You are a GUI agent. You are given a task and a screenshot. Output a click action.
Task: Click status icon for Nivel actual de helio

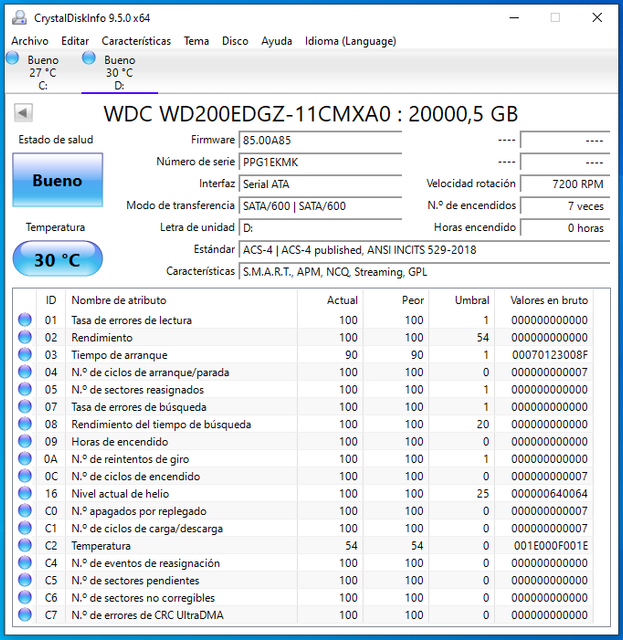pos(25,493)
